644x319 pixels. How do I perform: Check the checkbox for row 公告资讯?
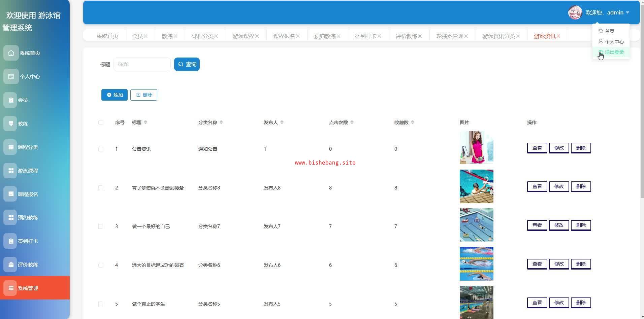pos(101,149)
